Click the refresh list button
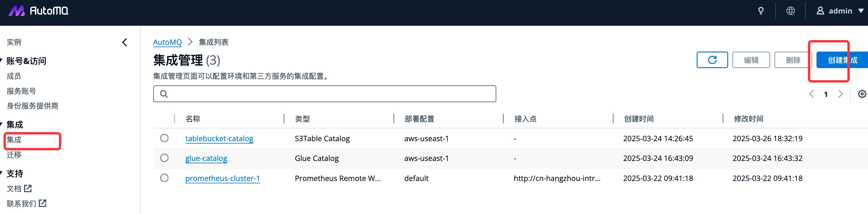 [712, 60]
